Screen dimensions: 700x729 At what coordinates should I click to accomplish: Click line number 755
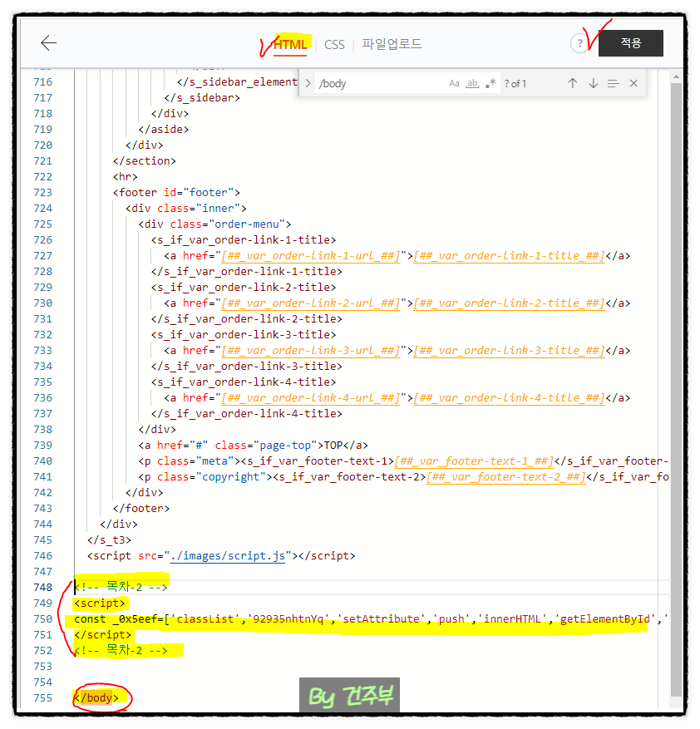(42, 698)
